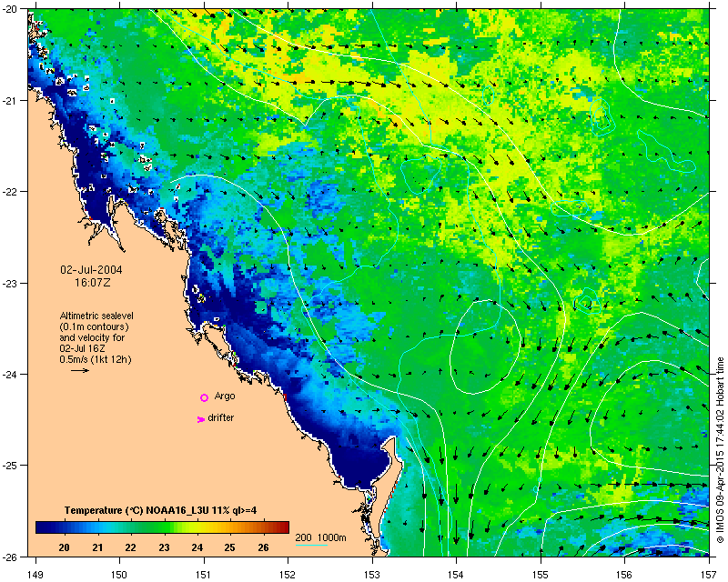The width and height of the screenshot is (728, 582).
Task: Click the 'Argo' legend label
Action: pos(225,396)
